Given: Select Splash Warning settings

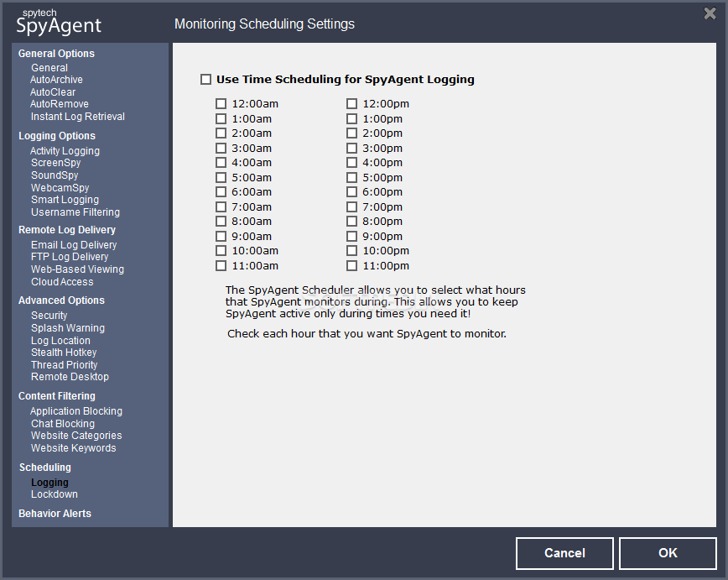Looking at the screenshot, I should tap(68, 328).
